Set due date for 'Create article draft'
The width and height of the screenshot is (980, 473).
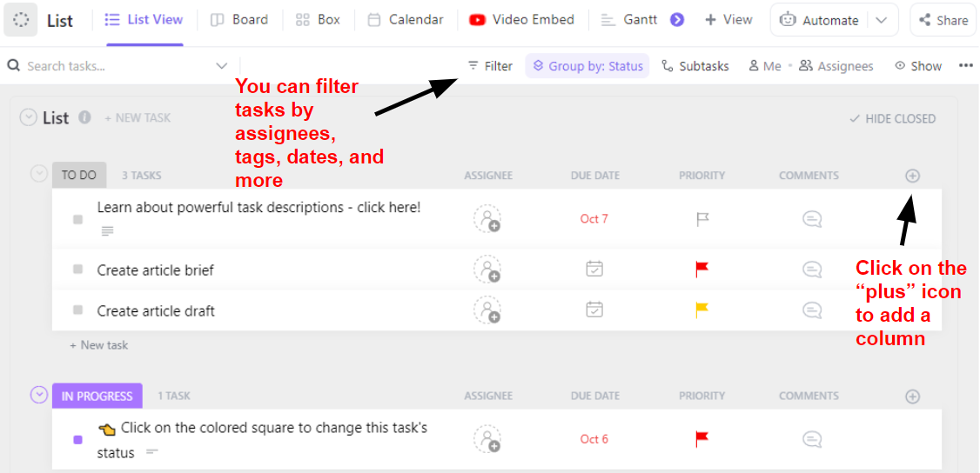click(x=594, y=310)
